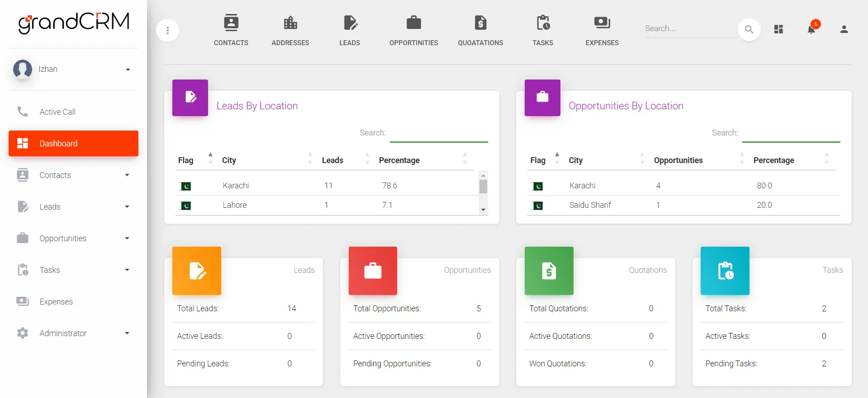Open Active Call in the sidebar
The width and height of the screenshot is (868, 398).
click(x=57, y=112)
